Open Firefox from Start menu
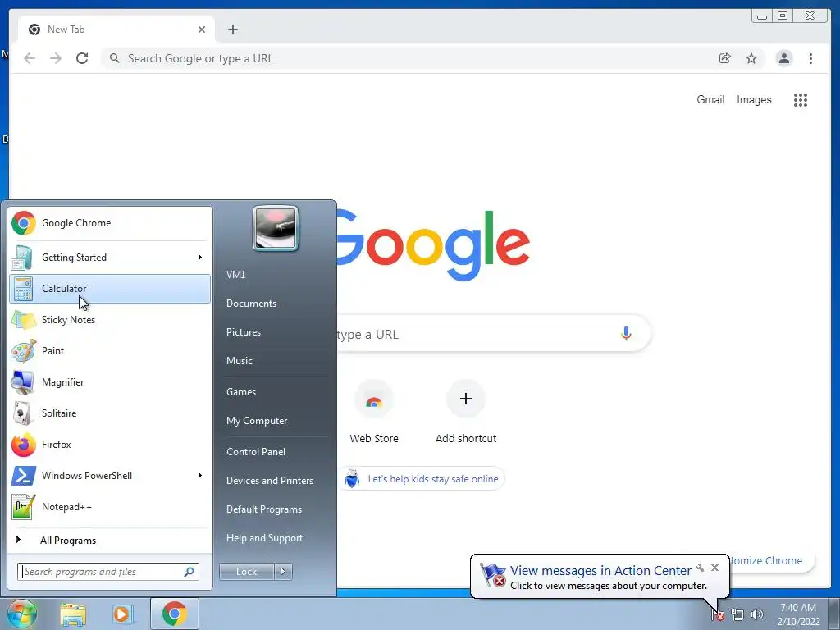The width and height of the screenshot is (840, 630). (x=110, y=444)
